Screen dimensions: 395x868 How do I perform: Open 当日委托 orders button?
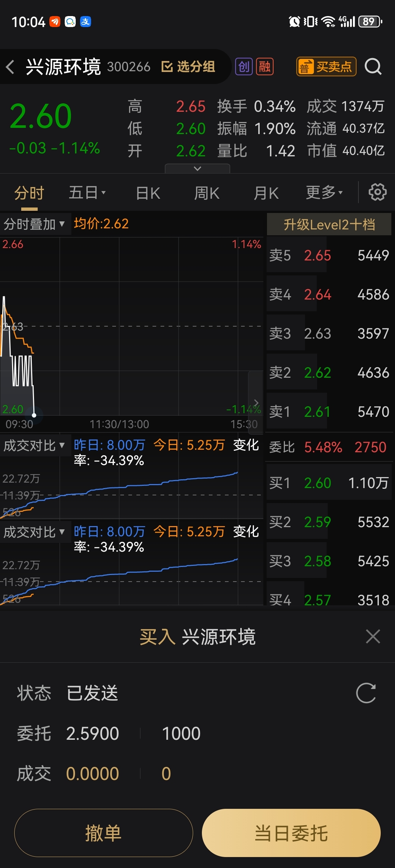coord(291,833)
